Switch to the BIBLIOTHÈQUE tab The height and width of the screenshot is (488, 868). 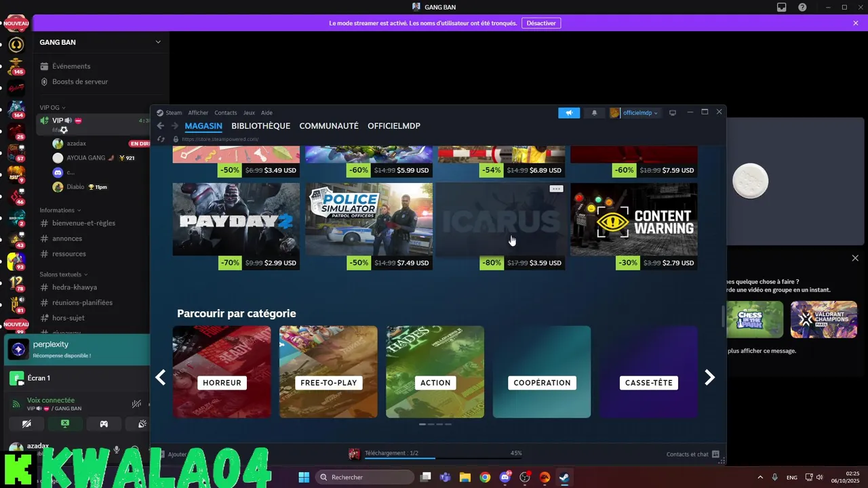click(x=260, y=126)
